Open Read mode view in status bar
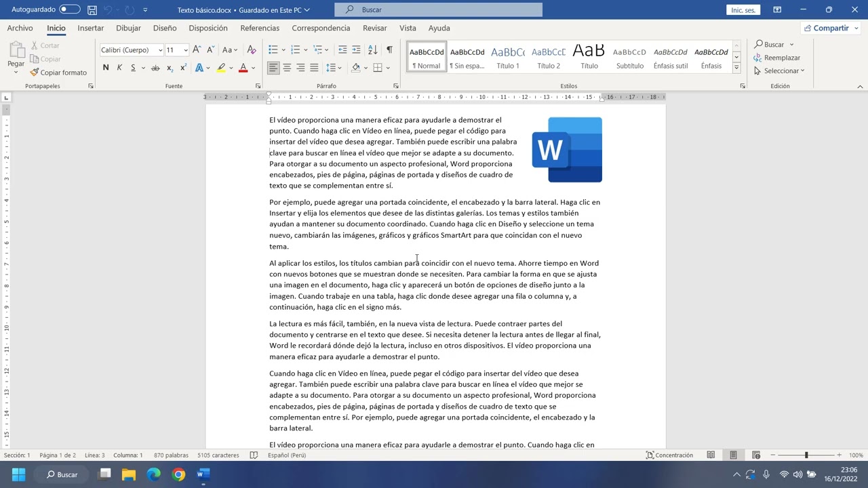 point(711,455)
